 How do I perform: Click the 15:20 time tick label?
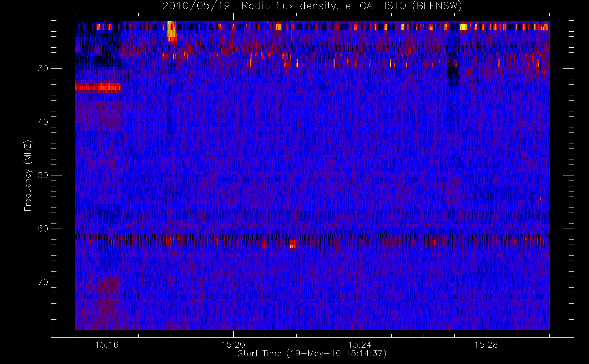tap(233, 345)
